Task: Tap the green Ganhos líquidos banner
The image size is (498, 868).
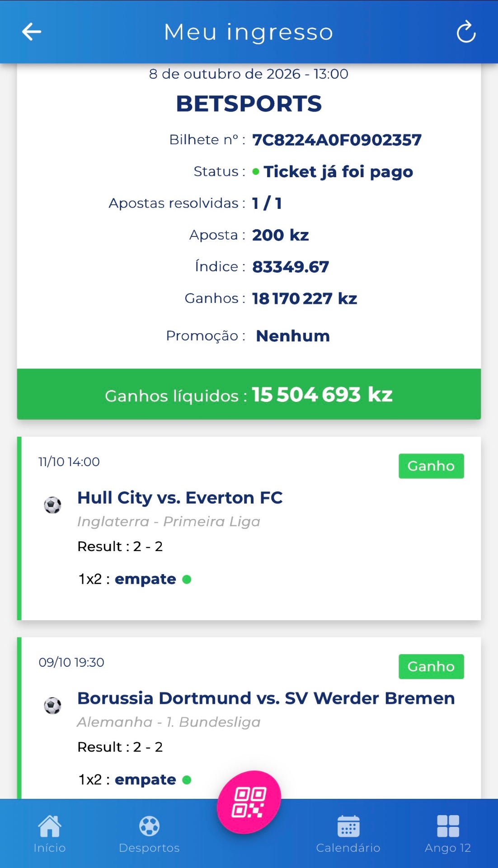Action: click(x=249, y=394)
